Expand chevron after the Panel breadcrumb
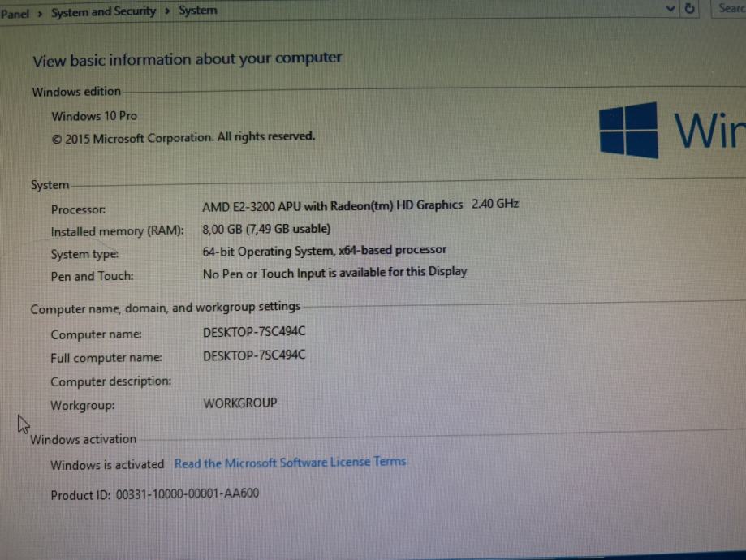The image size is (746, 560). click(40, 13)
